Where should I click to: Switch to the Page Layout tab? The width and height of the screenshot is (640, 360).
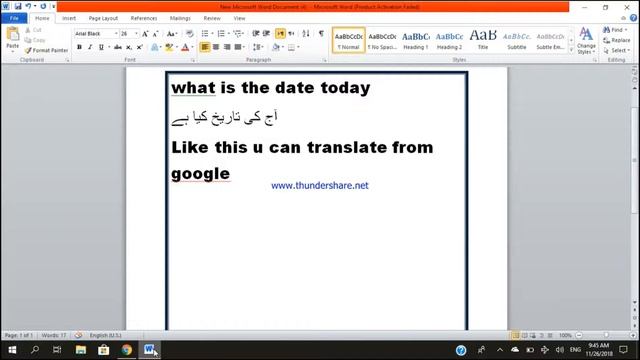click(103, 18)
